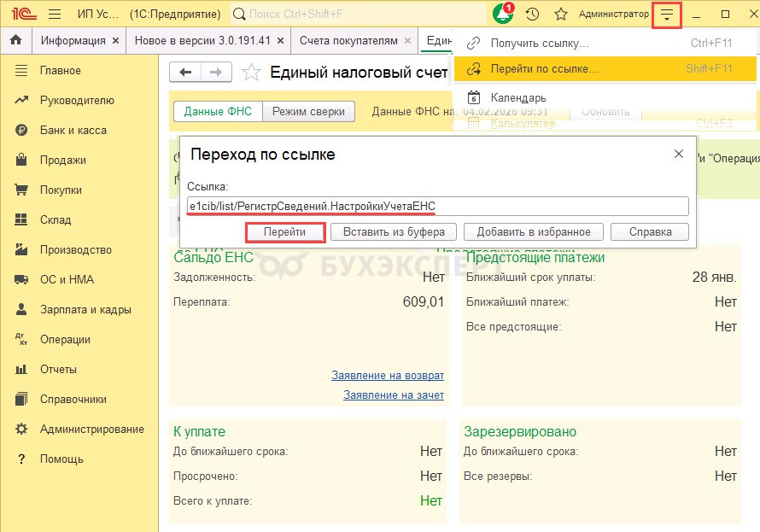Click the Вставить из буфера button

394,231
